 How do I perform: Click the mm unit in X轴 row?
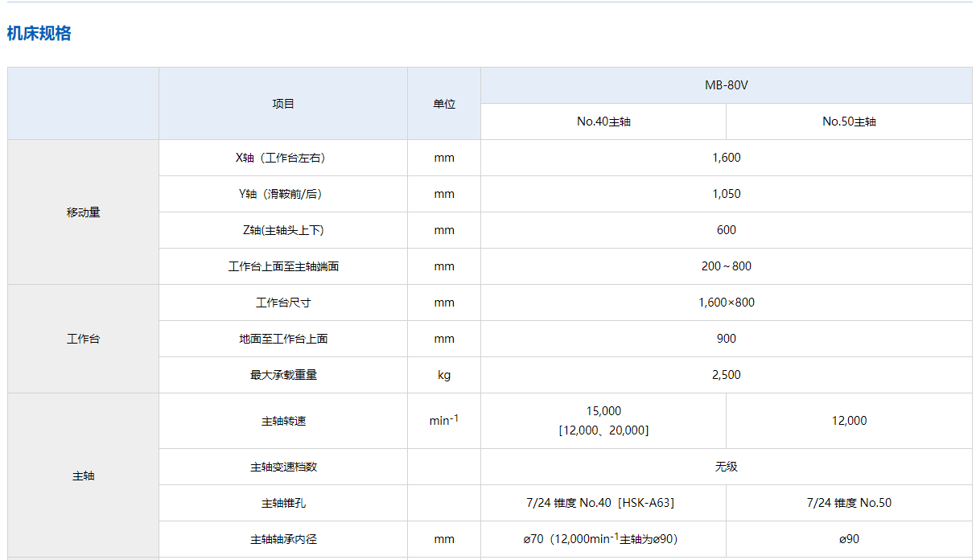coord(444,158)
